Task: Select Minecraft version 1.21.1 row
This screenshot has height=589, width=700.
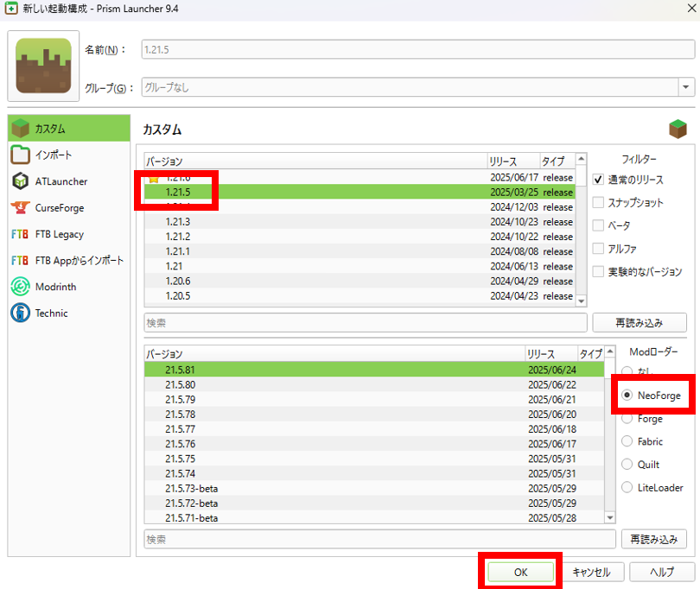Action: 360,251
